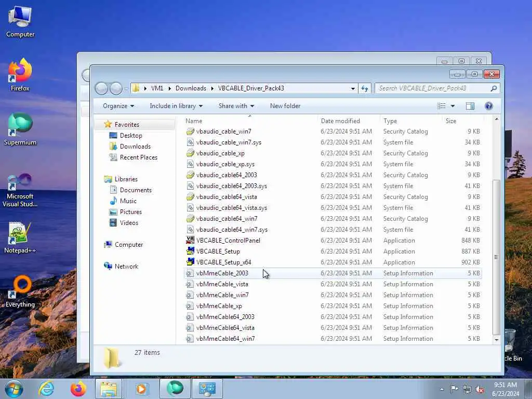This screenshot has height=399, width=532.
Task: Click the Back navigation button
Action: click(x=101, y=88)
